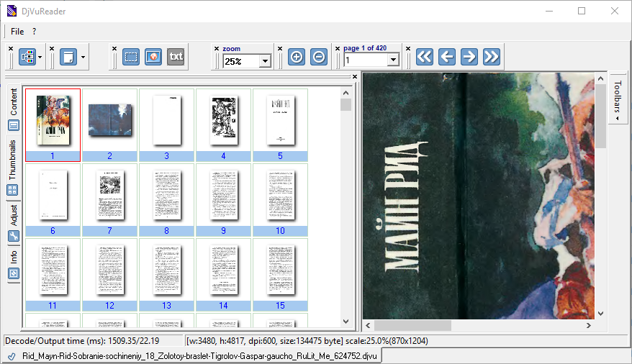The width and height of the screenshot is (632, 364).
Task: Click the zoom out minus icon
Action: point(318,57)
